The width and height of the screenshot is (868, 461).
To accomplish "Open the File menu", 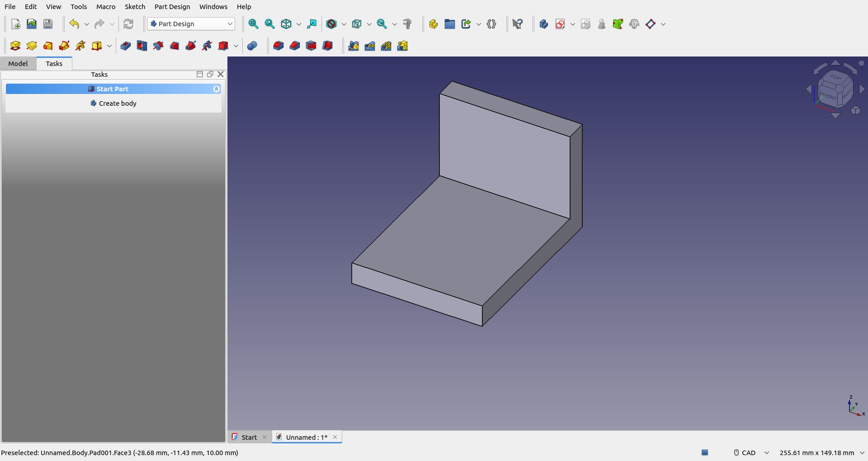I will pos(10,7).
